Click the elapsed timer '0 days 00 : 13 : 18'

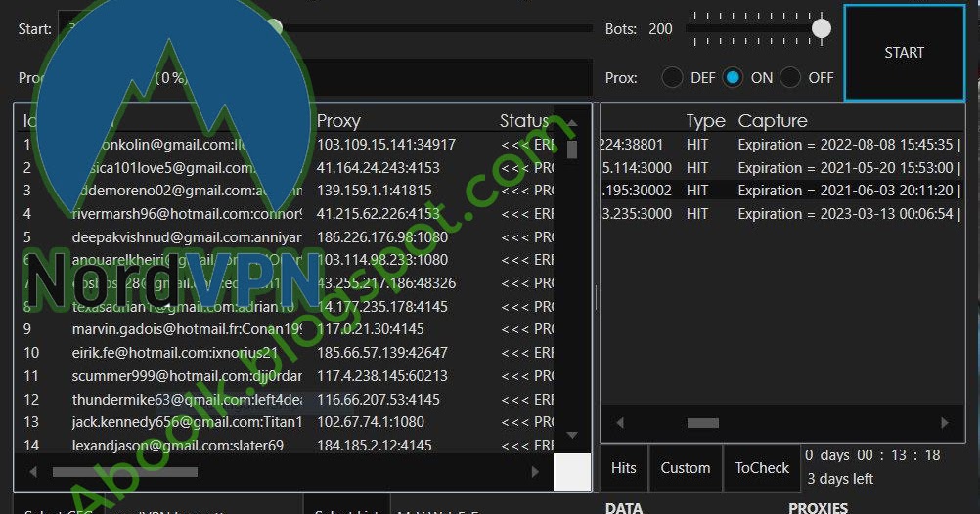point(872,455)
